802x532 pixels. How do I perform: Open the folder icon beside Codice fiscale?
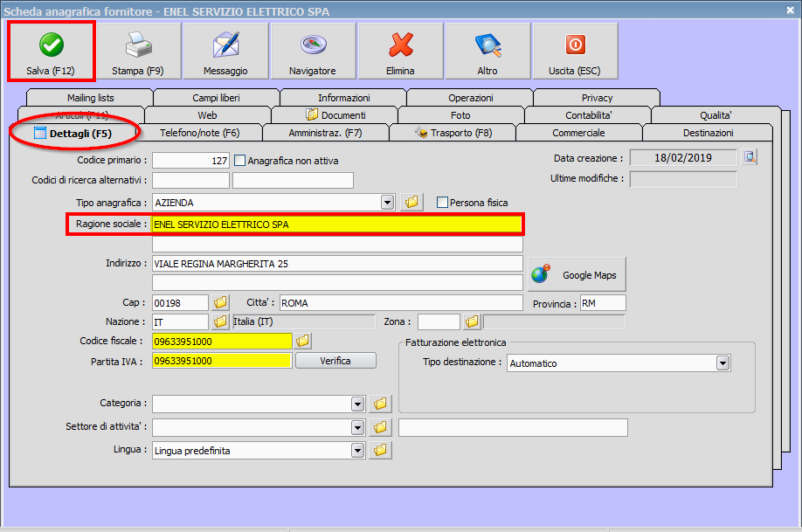click(x=303, y=340)
